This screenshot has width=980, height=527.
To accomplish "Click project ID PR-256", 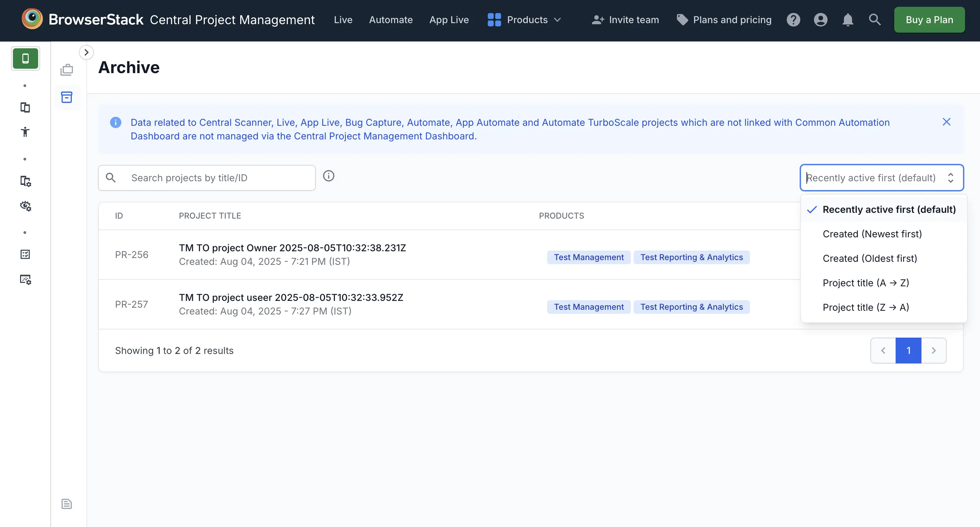I will [x=132, y=255].
